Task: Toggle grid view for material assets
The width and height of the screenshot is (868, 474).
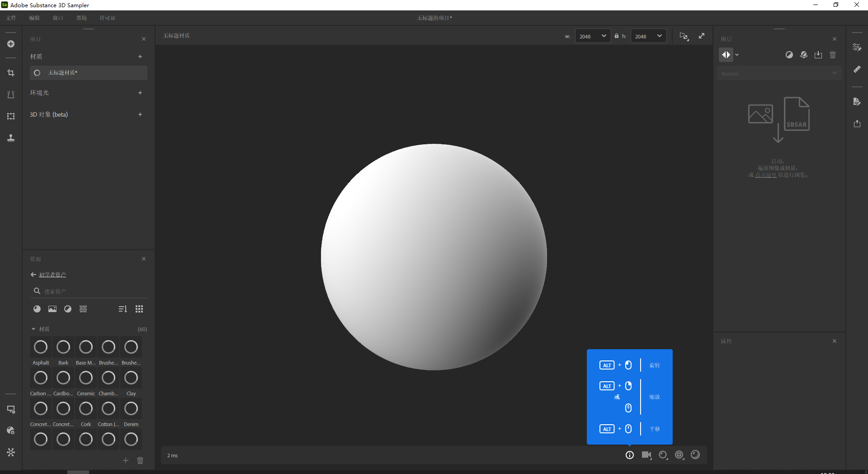Action: point(139,309)
